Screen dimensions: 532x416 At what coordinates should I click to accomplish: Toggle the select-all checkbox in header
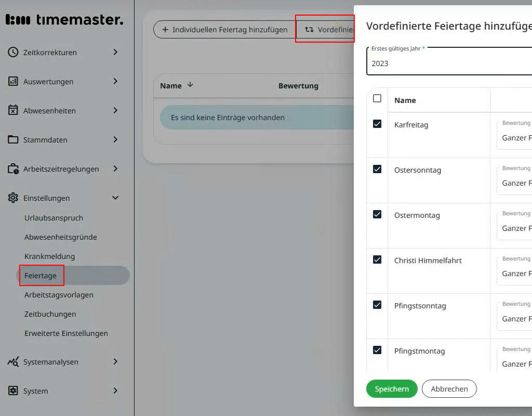[377, 98]
